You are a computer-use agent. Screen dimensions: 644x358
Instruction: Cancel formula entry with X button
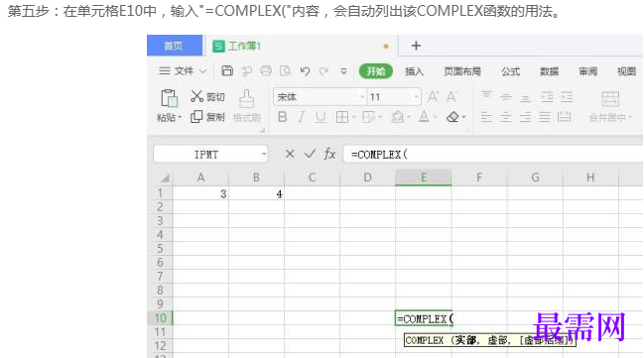click(x=290, y=154)
